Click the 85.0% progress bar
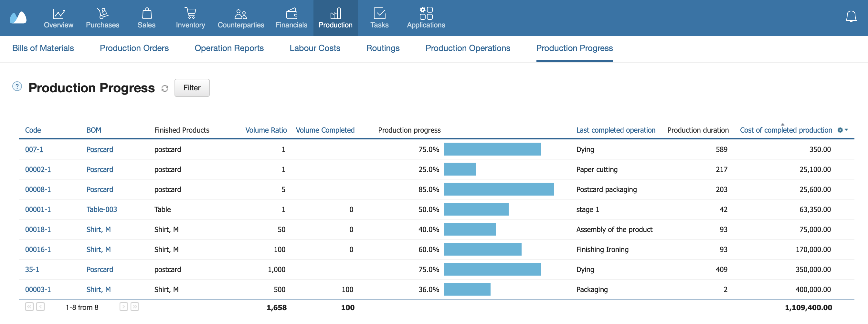Image resolution: width=868 pixels, height=324 pixels. click(x=498, y=189)
